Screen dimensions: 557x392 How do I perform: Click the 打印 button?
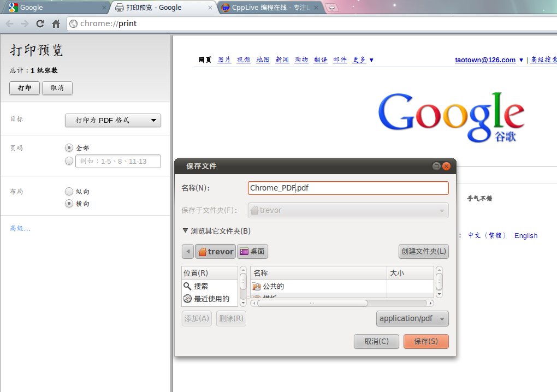pos(25,88)
